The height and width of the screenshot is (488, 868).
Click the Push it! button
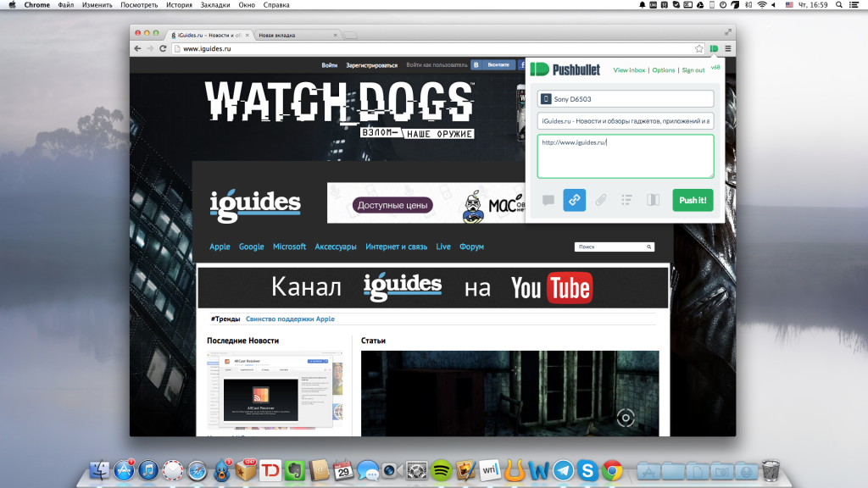pos(693,200)
